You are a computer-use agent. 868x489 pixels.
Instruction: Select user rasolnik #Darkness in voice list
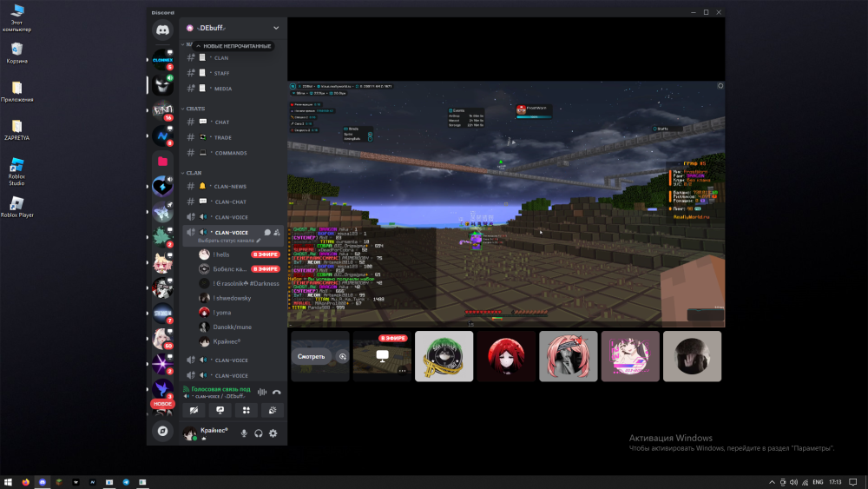tap(239, 283)
